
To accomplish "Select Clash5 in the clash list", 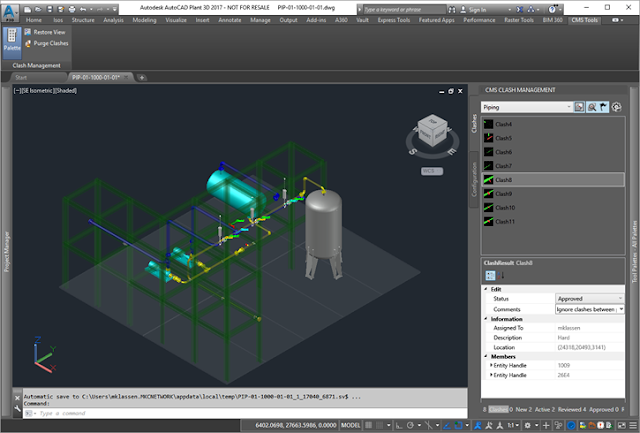I will (x=504, y=138).
